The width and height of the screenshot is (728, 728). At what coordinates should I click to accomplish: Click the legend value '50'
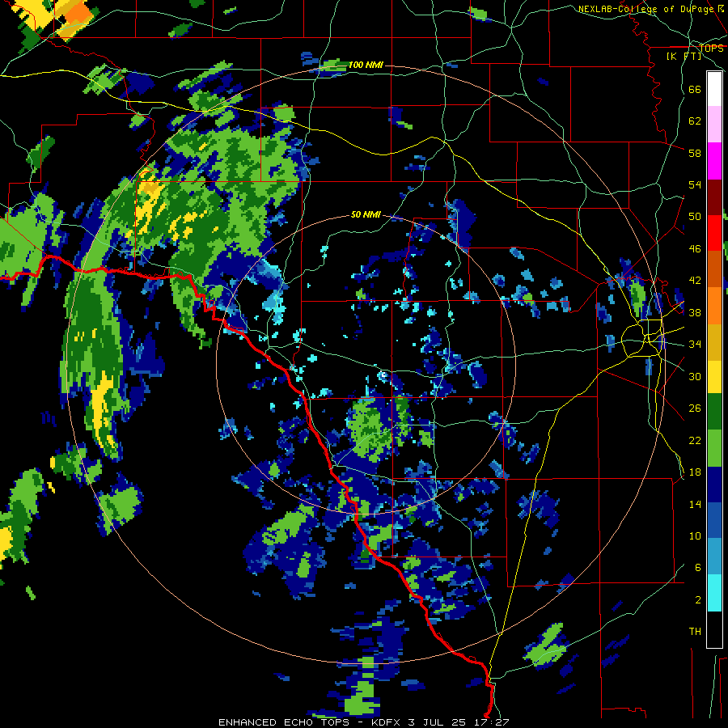pos(695,217)
